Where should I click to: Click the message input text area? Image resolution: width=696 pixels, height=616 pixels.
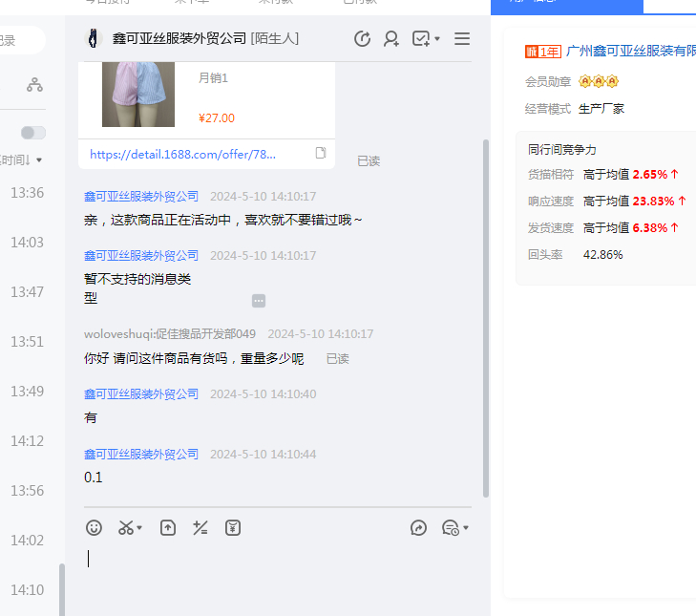click(277, 573)
